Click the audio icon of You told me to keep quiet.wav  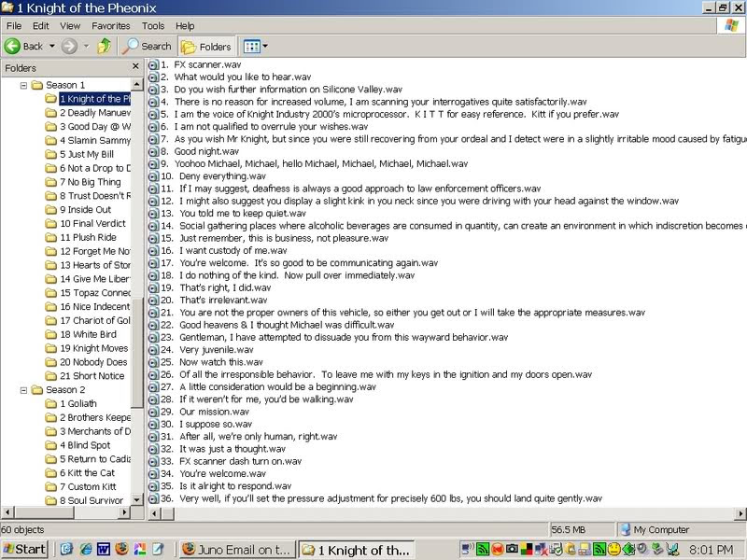[153, 214]
